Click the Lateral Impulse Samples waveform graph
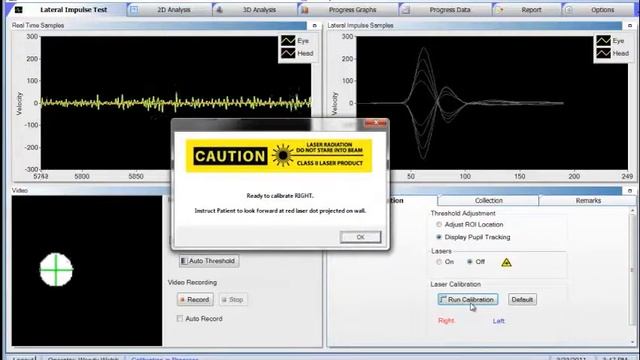This screenshot has height=360, width=640. coord(492,102)
